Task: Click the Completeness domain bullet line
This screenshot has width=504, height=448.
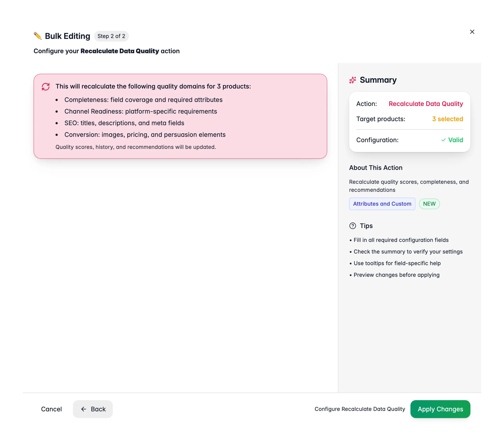Action: [x=143, y=100]
